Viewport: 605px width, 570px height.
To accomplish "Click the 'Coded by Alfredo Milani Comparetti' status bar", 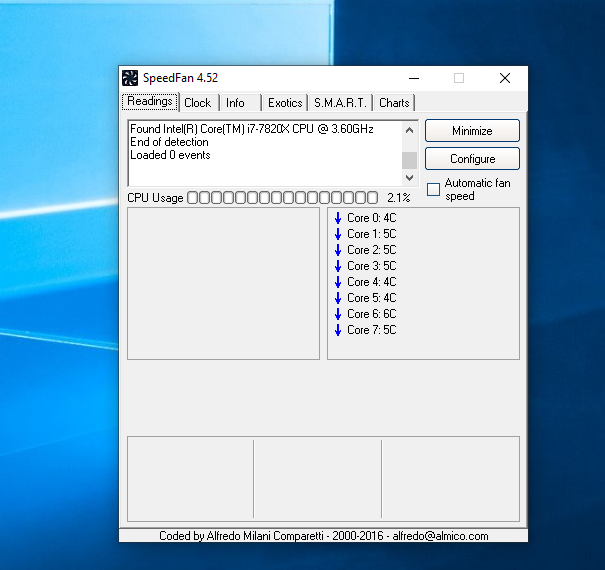I will [323, 536].
